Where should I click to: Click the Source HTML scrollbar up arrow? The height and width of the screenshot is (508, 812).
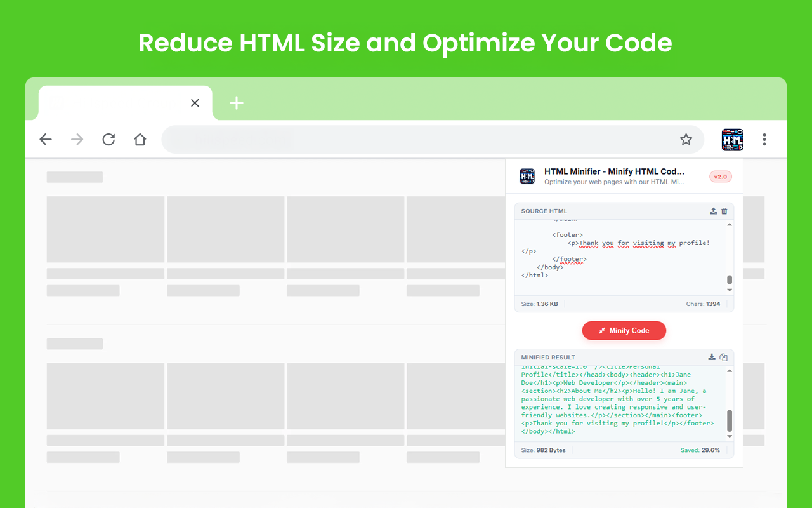730,224
